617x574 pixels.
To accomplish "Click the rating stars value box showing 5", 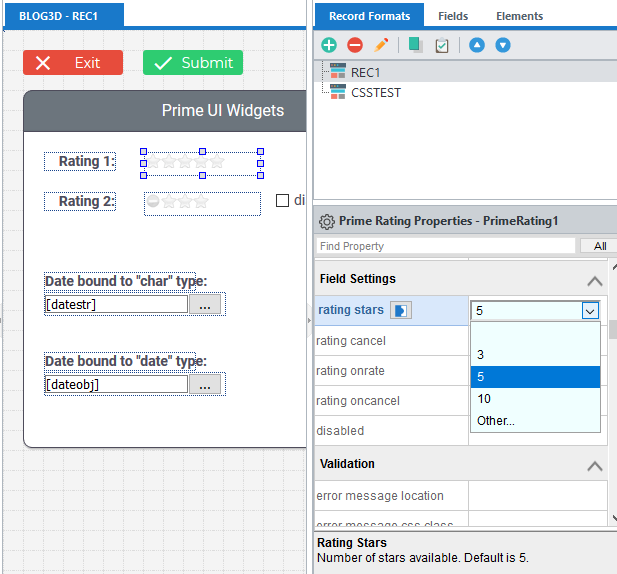I will (526, 311).
